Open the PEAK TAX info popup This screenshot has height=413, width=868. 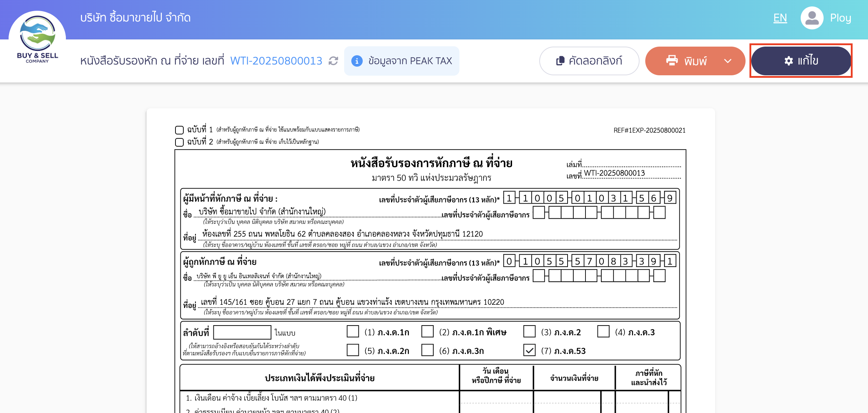[x=357, y=61]
